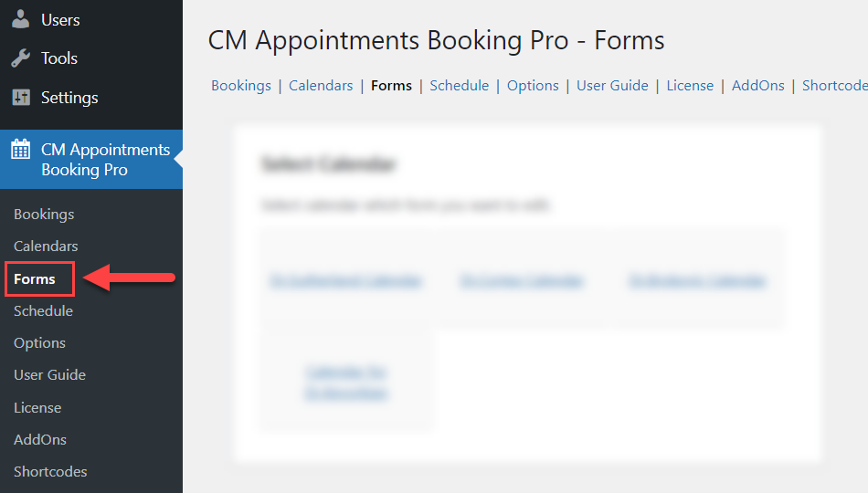Click the Tools wrench icon
Viewport: 868px width, 493px height.
[20, 58]
